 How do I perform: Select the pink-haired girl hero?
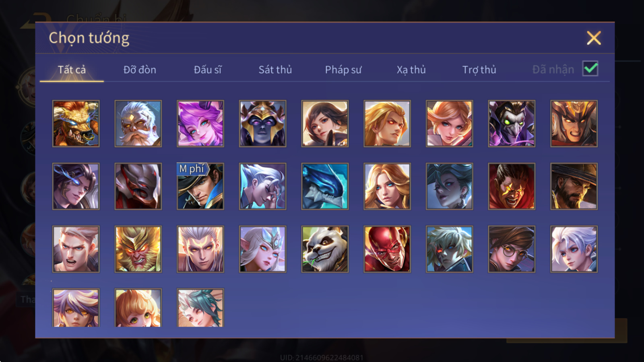[200, 123]
